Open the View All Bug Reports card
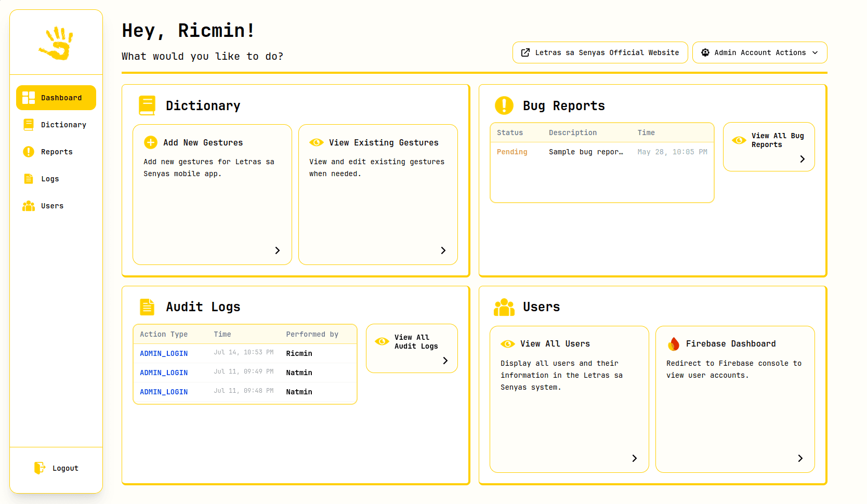This screenshot has width=867, height=504. [769, 147]
